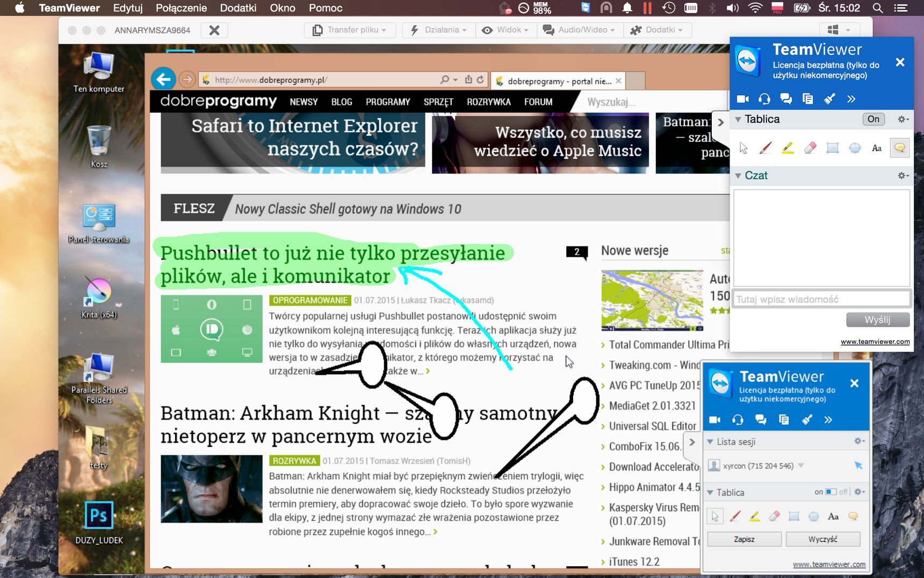The width and height of the screenshot is (924, 578).
Task: Toggle the on/off switch in lower Tablica header
Action: [x=831, y=492]
